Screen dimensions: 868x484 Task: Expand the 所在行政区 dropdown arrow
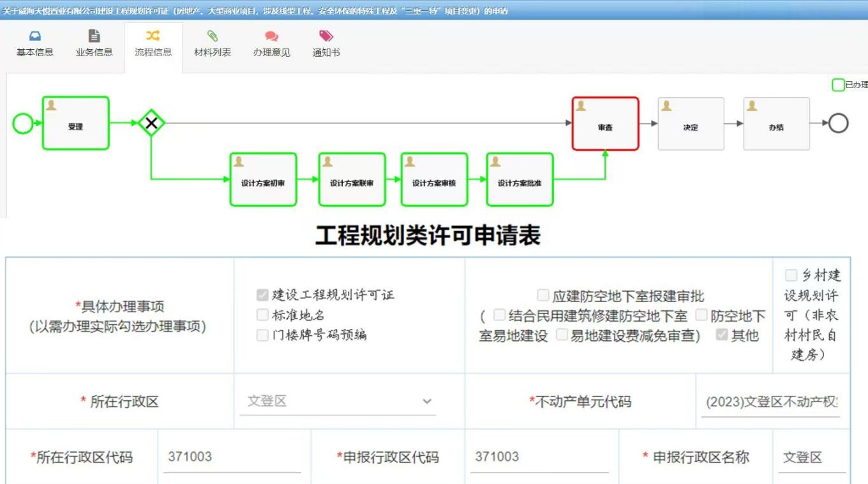point(427,402)
